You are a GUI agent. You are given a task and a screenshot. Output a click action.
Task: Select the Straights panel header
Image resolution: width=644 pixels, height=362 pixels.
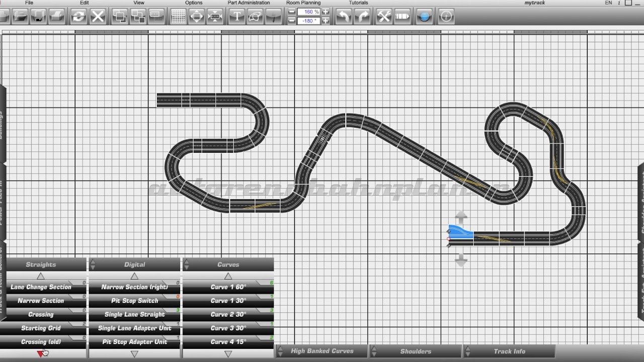[41, 264]
